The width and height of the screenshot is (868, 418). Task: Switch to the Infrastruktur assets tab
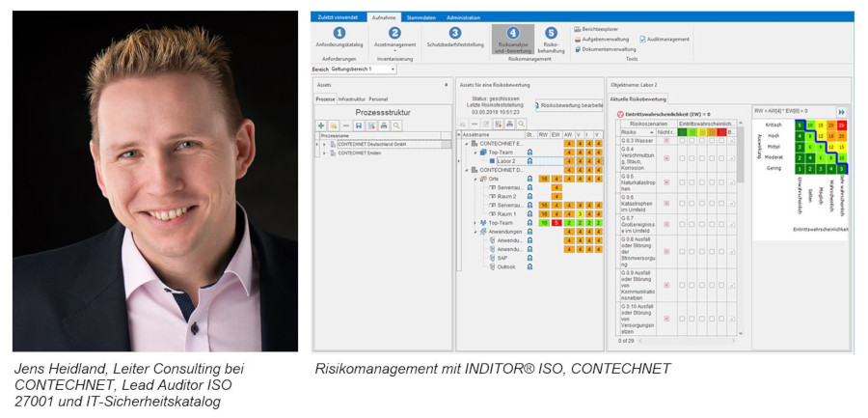(351, 98)
